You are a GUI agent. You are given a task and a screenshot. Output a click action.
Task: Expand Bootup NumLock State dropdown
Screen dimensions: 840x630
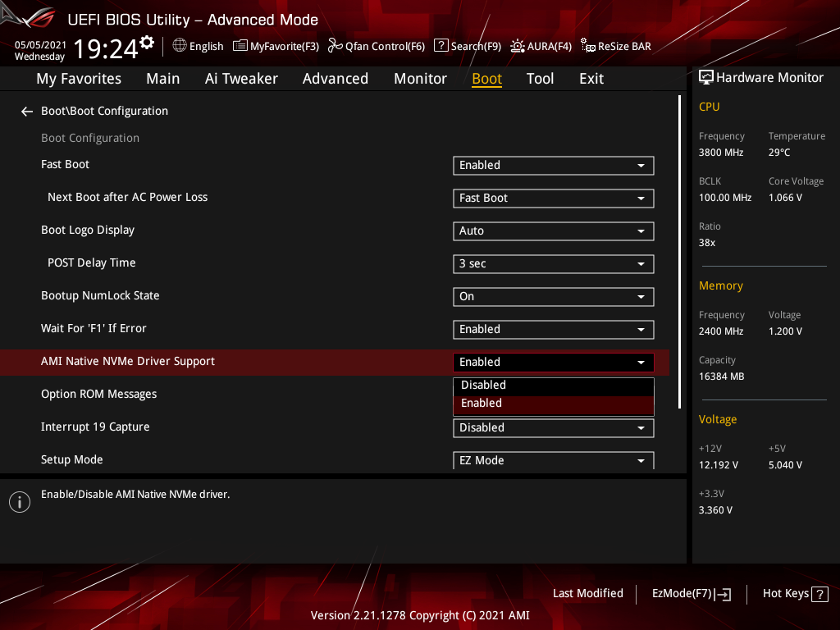(x=554, y=297)
